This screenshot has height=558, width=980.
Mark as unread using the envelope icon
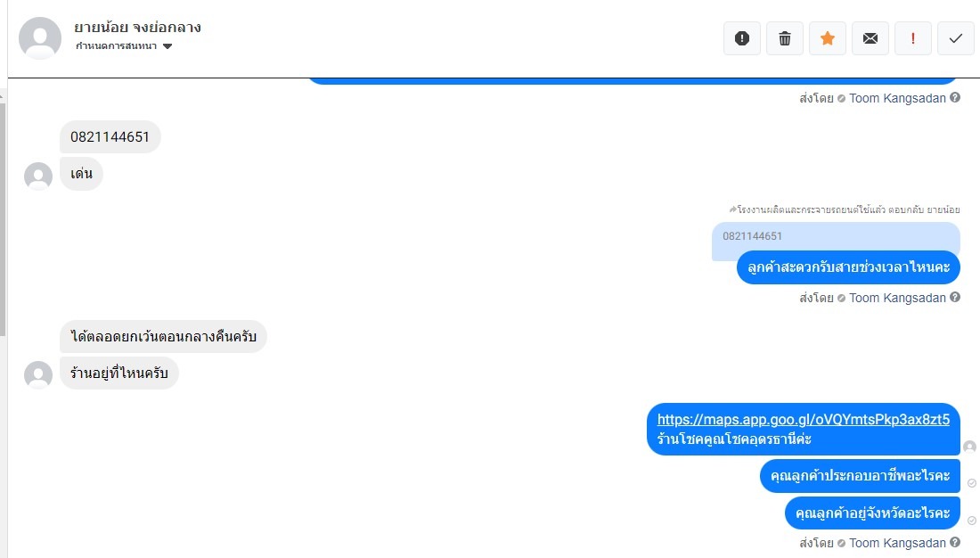click(x=870, y=38)
